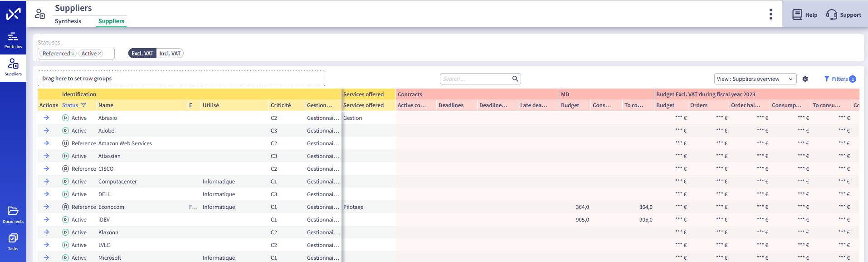Click the row groups drop zone
This screenshot has width=868, height=262.
point(181,79)
